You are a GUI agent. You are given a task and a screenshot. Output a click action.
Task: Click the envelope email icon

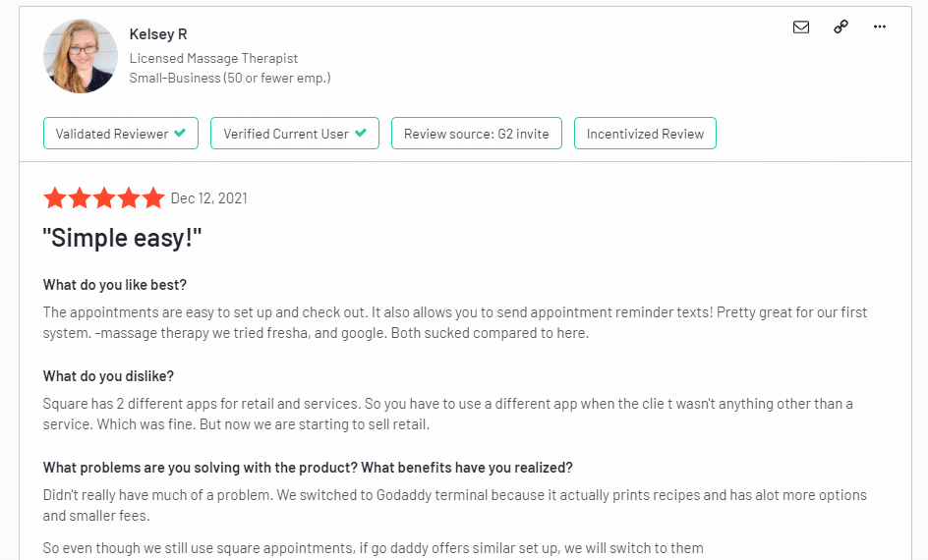(801, 28)
